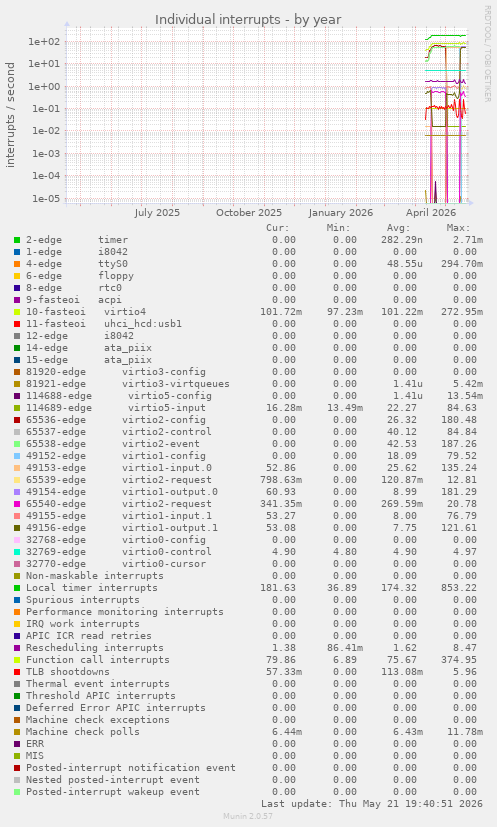This screenshot has width=497, height=827.
Task: Click the Function call interrupts legend label
Action: (x=98, y=660)
